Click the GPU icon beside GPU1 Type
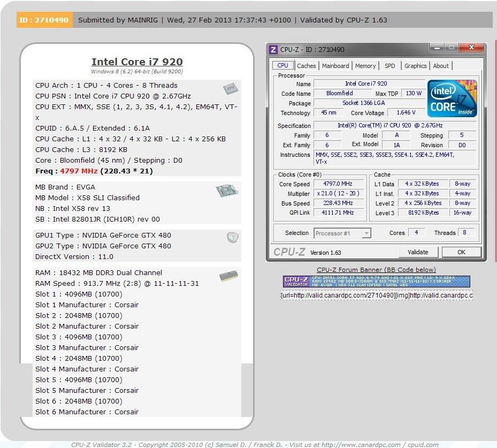Image resolution: width=497 pixels, height=448 pixels. (233, 238)
